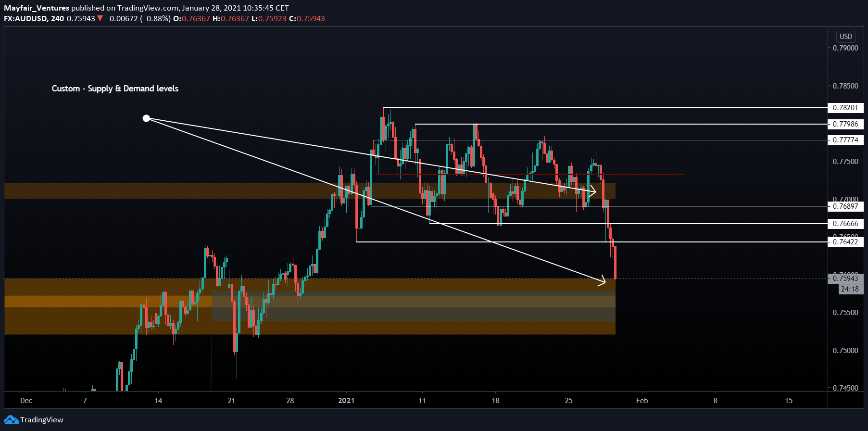Click the 0.77986 price level label

pyautogui.click(x=845, y=124)
